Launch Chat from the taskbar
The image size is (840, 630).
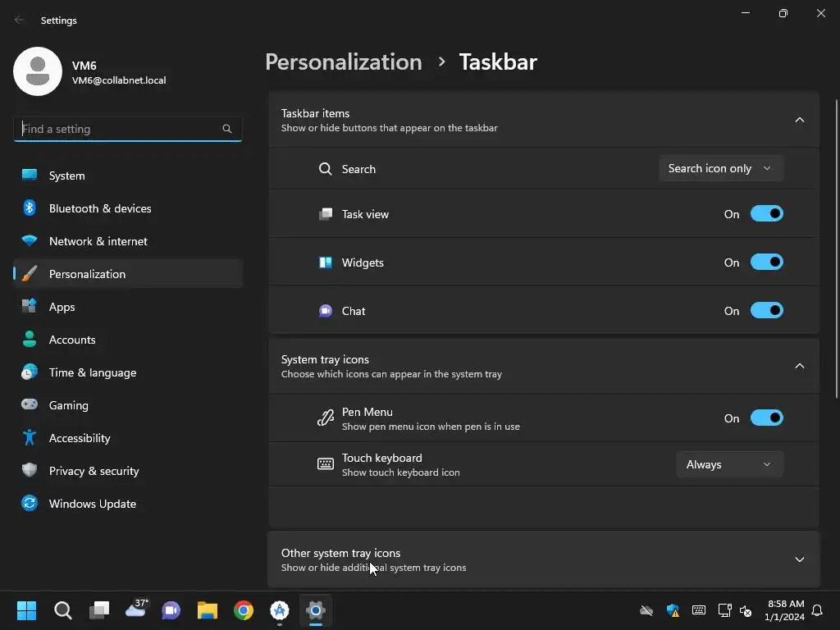click(x=171, y=610)
